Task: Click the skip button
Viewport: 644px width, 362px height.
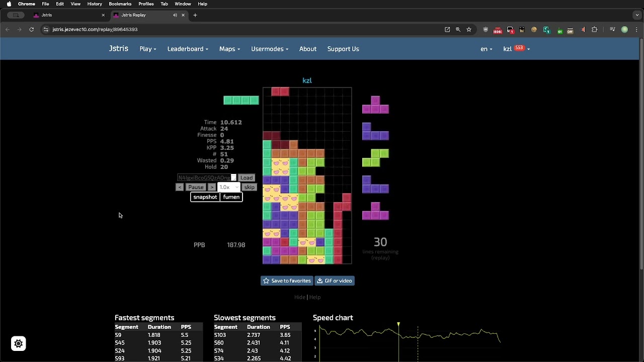Action: [x=250, y=187]
